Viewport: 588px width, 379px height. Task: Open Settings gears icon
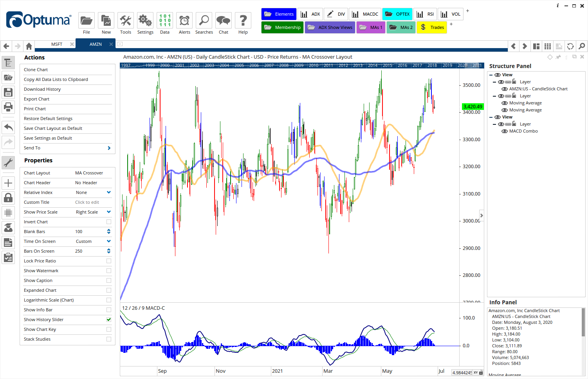click(145, 20)
